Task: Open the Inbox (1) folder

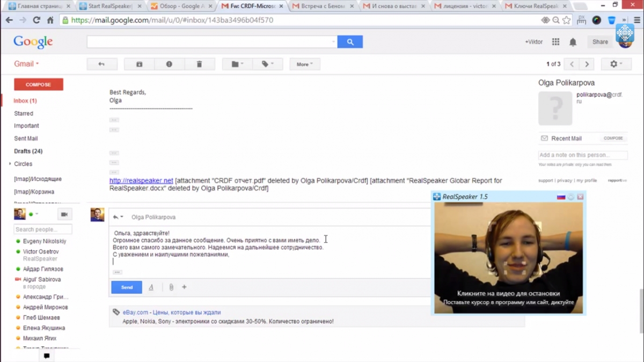Action: pyautogui.click(x=25, y=101)
